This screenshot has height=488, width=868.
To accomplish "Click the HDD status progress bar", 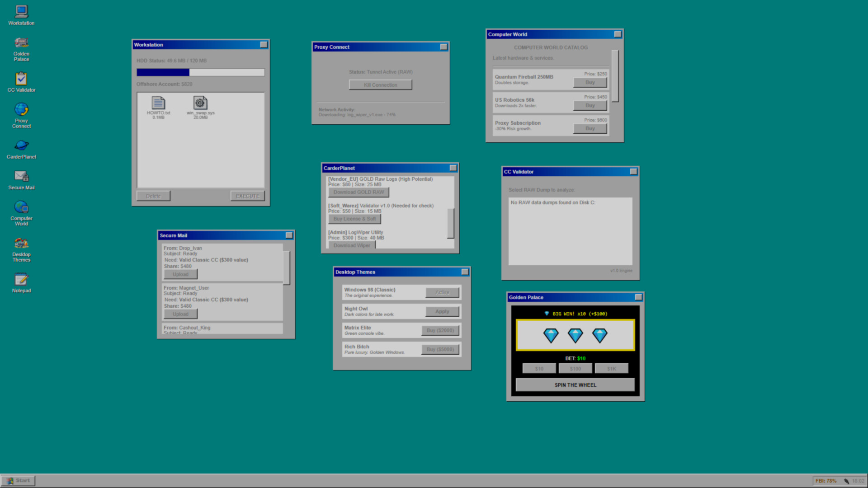I will coord(200,72).
